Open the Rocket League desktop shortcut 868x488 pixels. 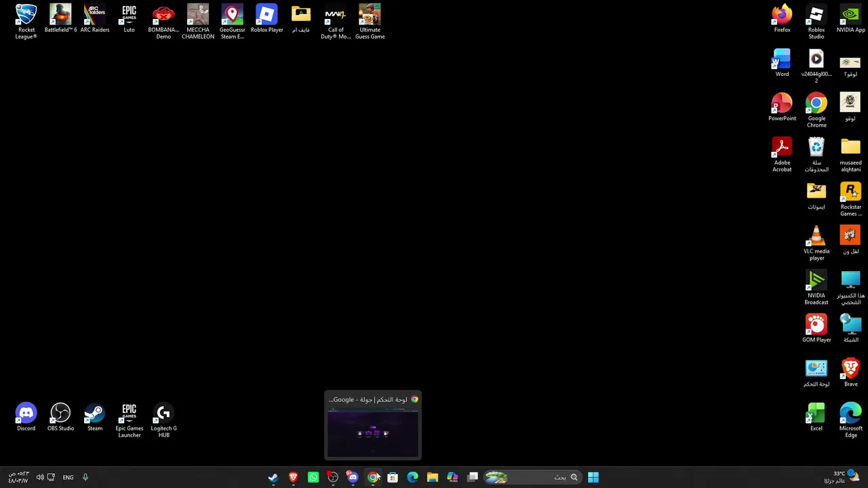26,22
